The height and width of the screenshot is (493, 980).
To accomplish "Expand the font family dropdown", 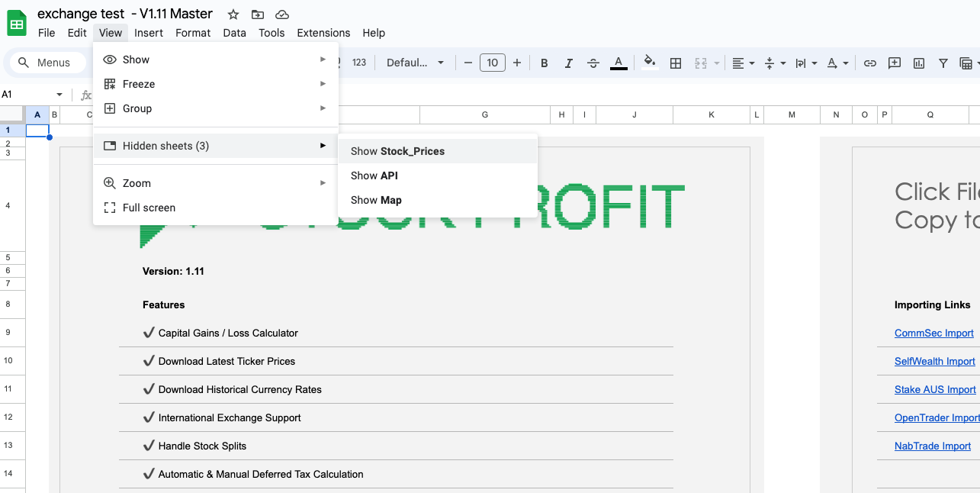I will pos(416,63).
